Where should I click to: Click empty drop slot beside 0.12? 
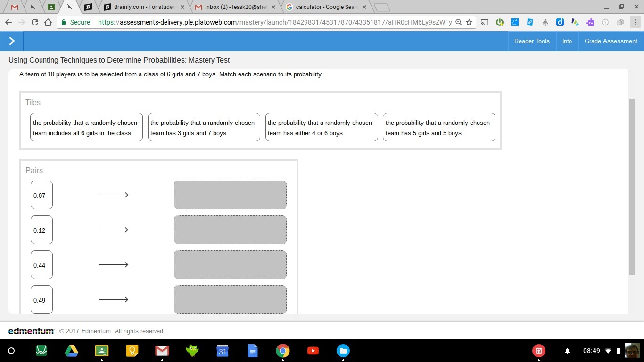pyautogui.click(x=230, y=230)
